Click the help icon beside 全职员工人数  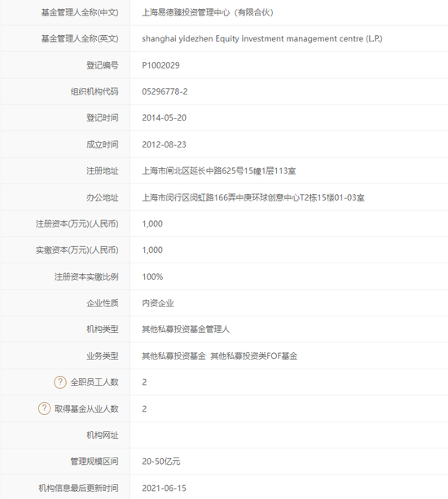pos(60,382)
